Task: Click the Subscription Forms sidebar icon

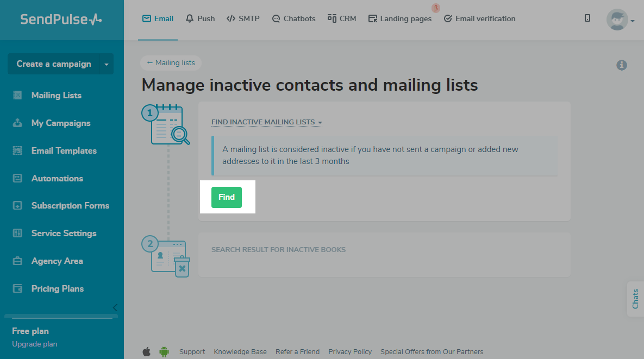Action: (x=18, y=205)
